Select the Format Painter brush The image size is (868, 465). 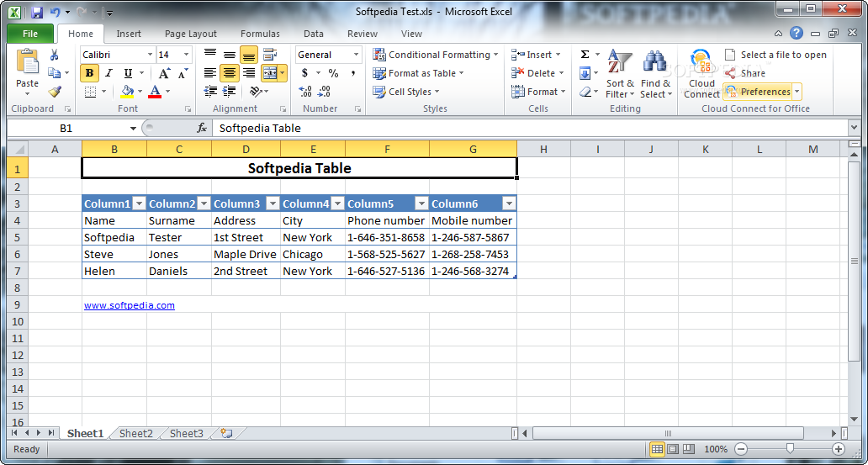[x=54, y=92]
